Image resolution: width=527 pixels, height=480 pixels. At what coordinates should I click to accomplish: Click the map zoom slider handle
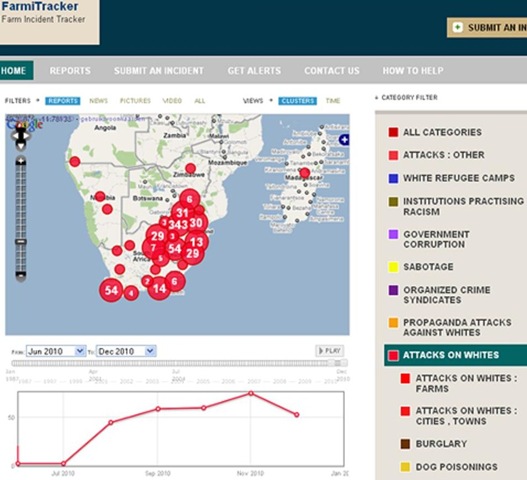pyautogui.click(x=21, y=242)
